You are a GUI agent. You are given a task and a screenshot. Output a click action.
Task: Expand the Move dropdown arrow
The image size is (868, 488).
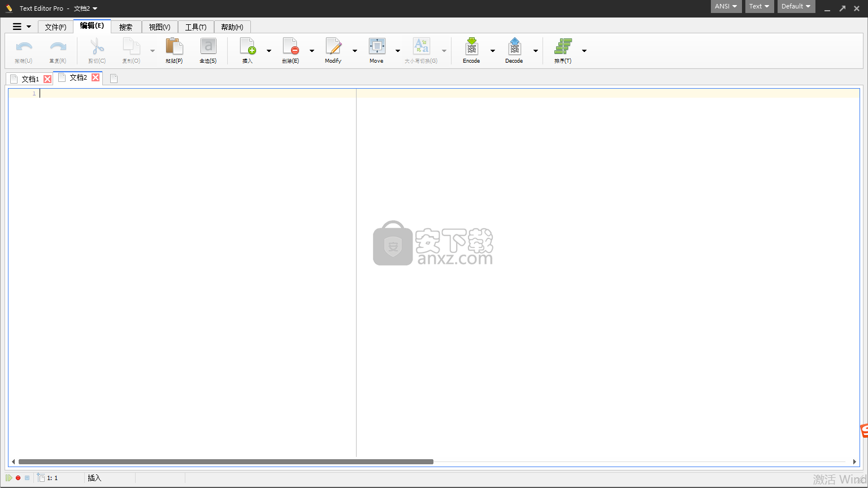coord(397,51)
